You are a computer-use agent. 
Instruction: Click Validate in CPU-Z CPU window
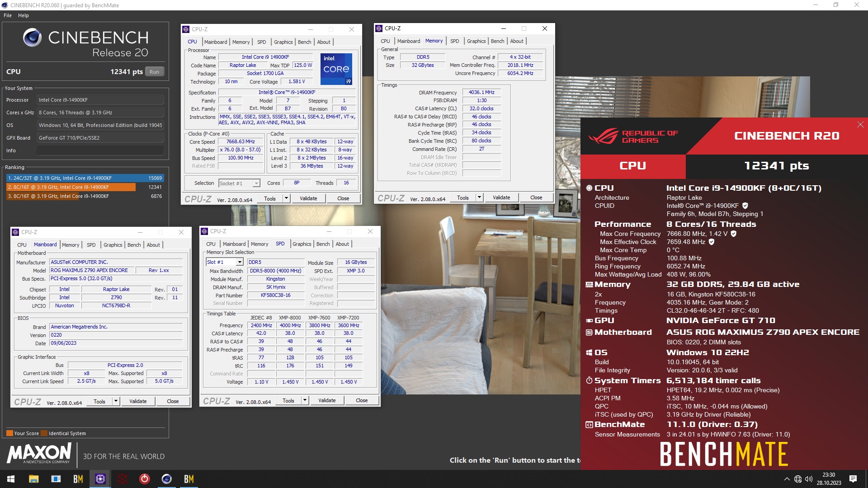[308, 198]
